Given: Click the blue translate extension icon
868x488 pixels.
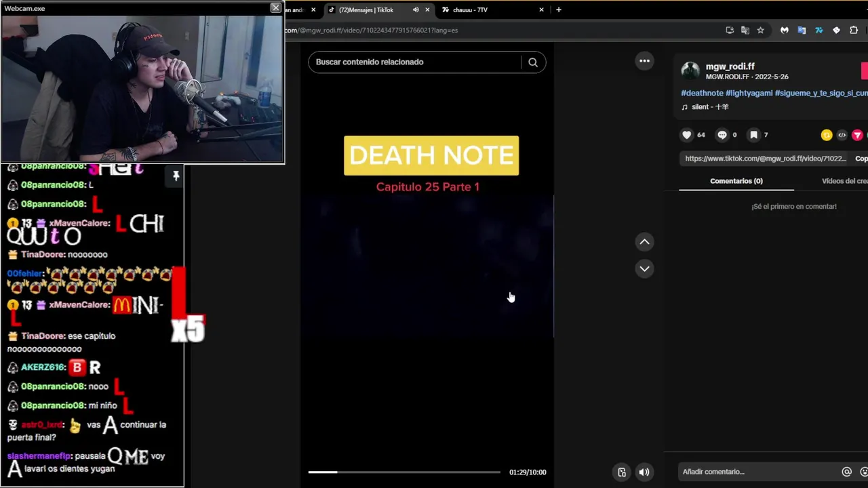Looking at the screenshot, I should click(x=802, y=30).
